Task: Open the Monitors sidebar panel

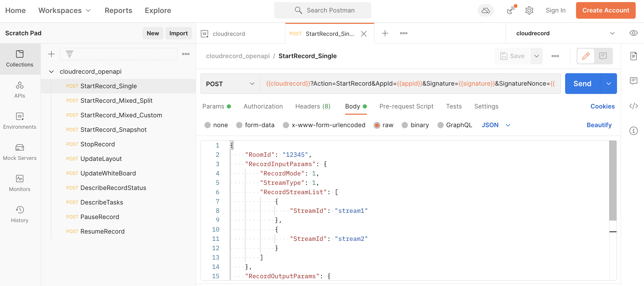Action: pyautogui.click(x=20, y=183)
